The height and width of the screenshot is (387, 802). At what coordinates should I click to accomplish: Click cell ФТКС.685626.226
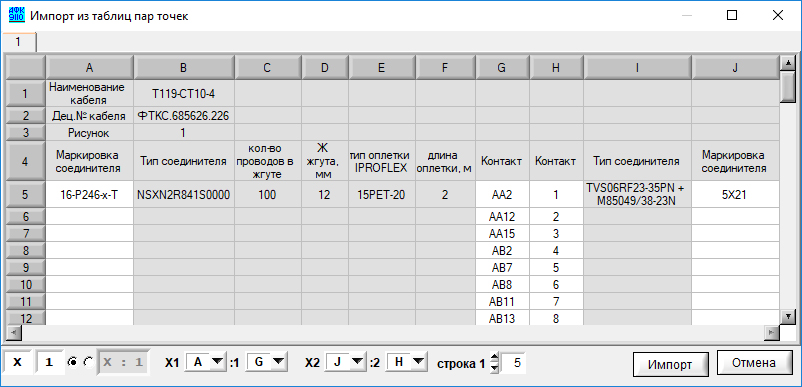(184, 116)
